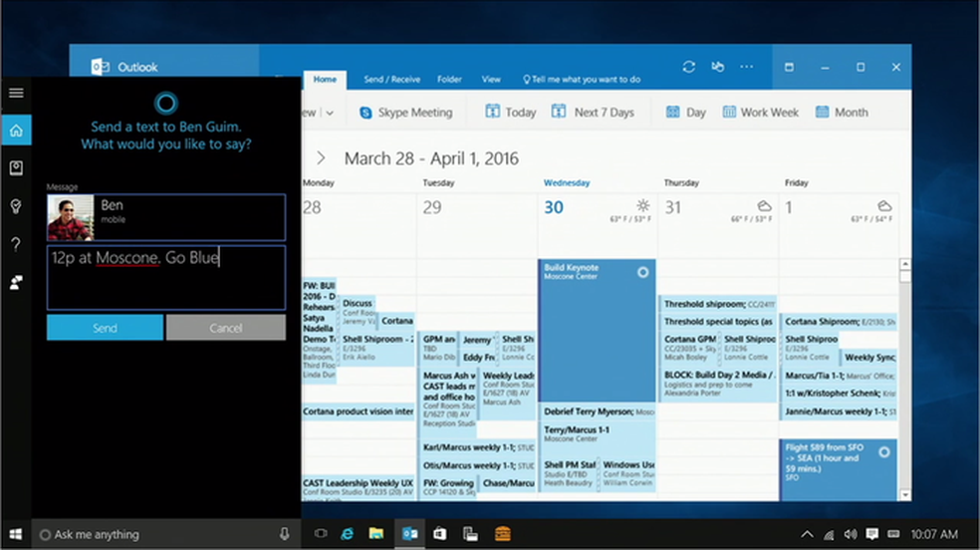The image size is (980, 550).
Task: Open Cortana Feedback icon
Action: point(16,283)
